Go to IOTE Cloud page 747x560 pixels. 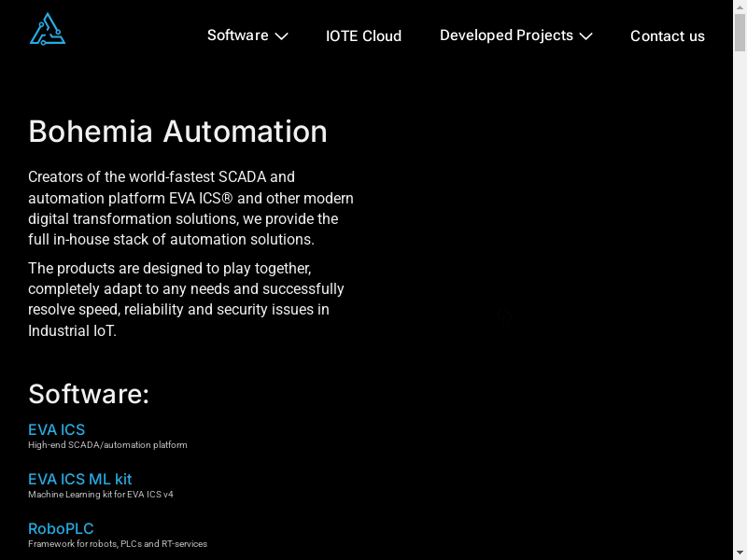363,36
